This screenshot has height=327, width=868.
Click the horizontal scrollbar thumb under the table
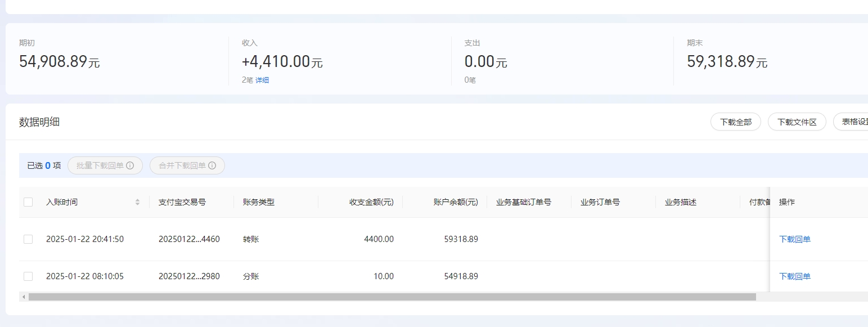[392, 297]
